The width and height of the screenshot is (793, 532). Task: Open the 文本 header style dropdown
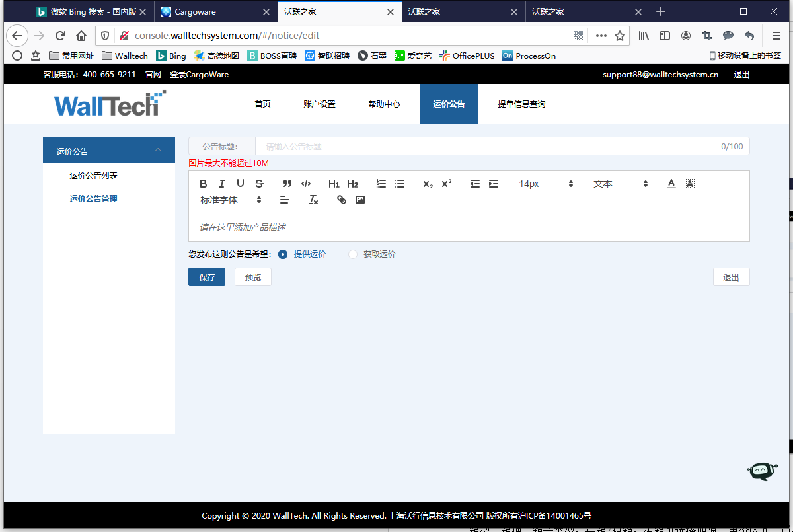click(x=621, y=184)
